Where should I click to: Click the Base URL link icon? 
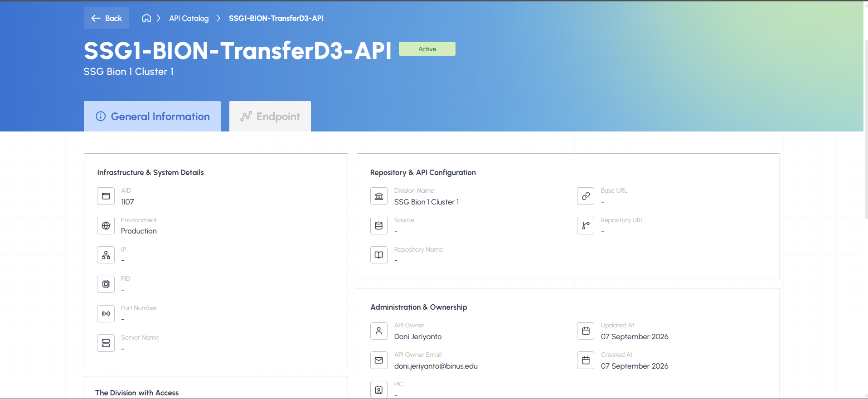click(x=586, y=196)
